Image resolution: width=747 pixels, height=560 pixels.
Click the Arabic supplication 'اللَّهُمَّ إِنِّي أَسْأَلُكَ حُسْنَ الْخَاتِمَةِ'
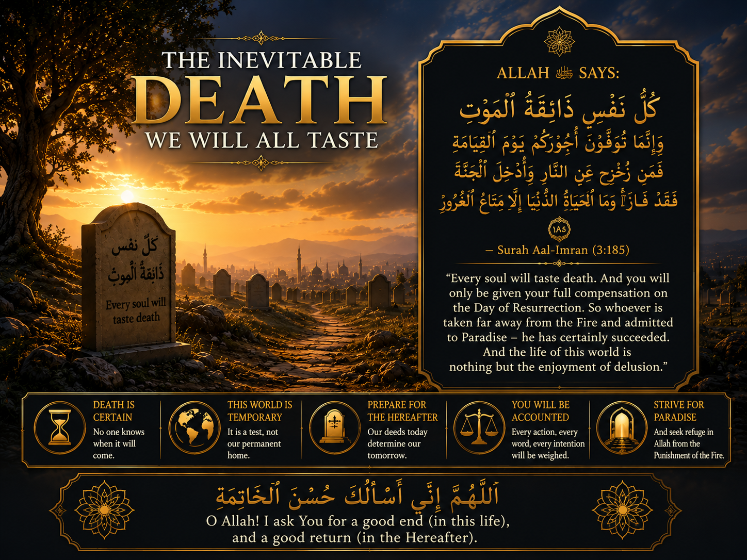pyautogui.click(x=357, y=496)
